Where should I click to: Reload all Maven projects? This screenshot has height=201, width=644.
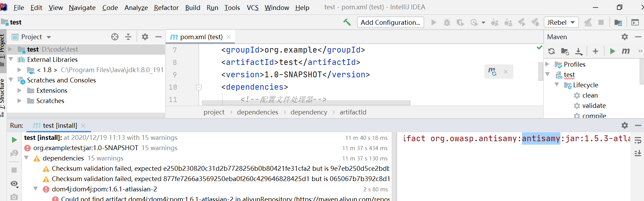(552, 51)
